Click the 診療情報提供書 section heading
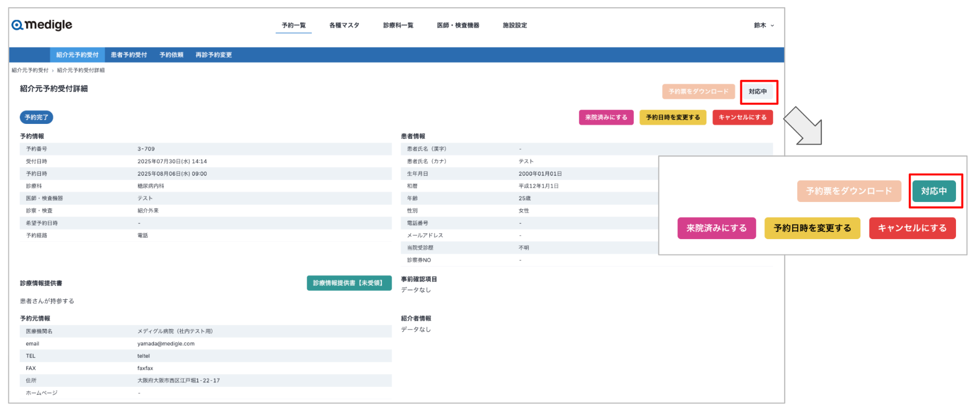The height and width of the screenshot is (412, 980). pos(41,283)
